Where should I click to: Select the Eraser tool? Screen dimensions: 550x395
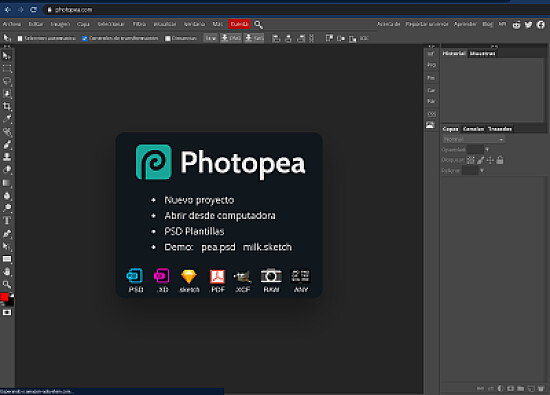7,169
